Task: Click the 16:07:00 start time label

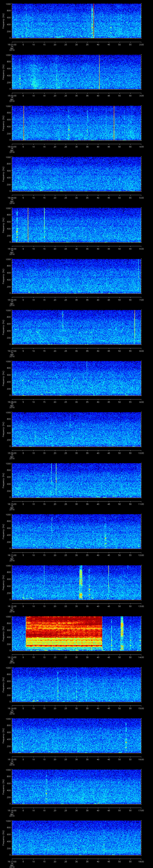Action: (12, 351)
